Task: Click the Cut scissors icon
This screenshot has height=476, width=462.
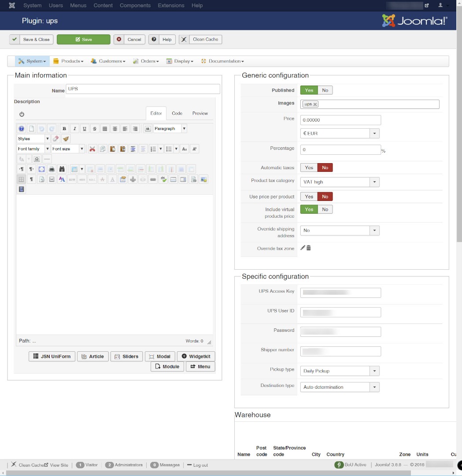Action: tap(92, 149)
